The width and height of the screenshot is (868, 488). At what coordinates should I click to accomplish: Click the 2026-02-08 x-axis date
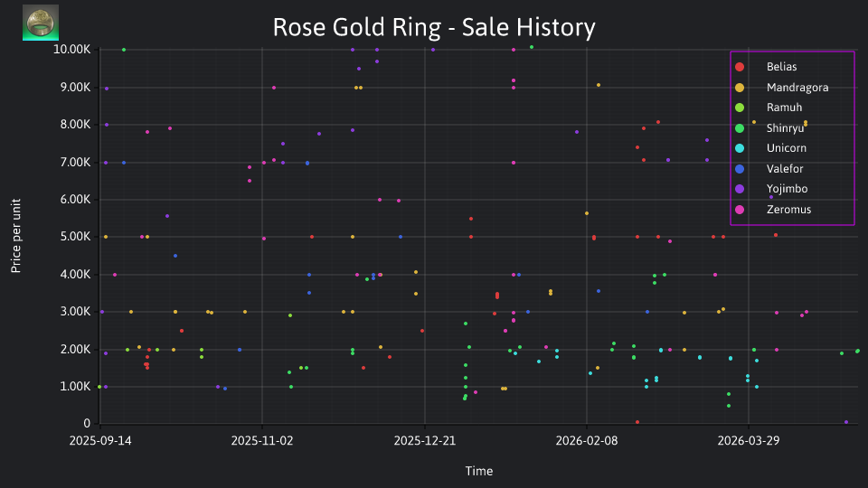pyautogui.click(x=587, y=441)
